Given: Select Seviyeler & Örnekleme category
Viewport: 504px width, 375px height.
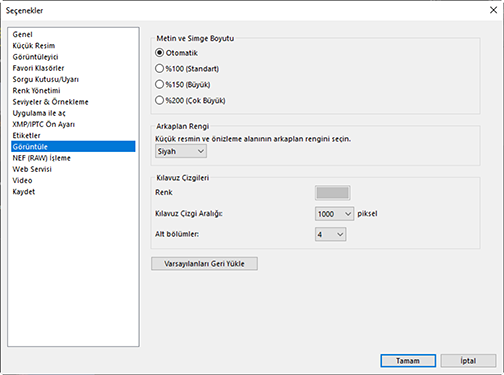Looking at the screenshot, I should (x=73, y=102).
